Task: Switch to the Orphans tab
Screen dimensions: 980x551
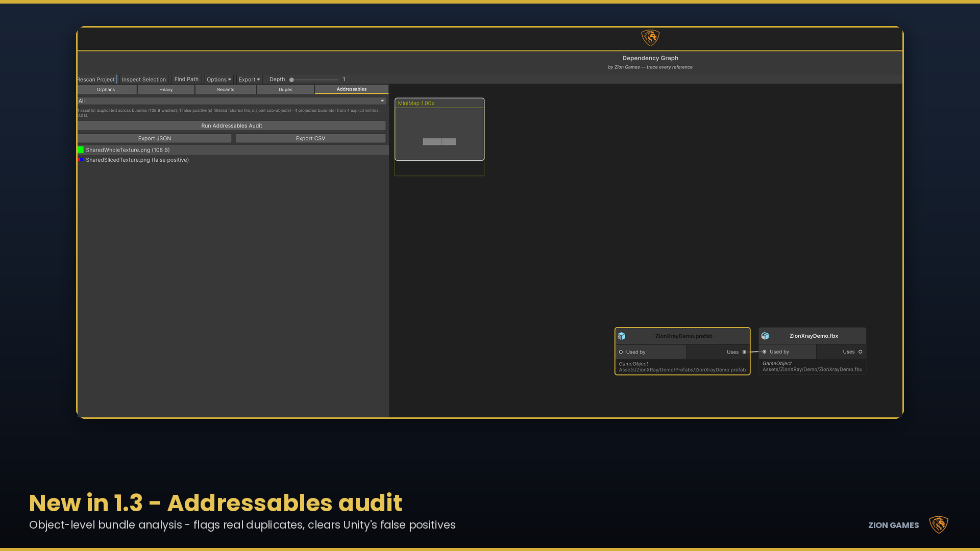Action: [106, 90]
